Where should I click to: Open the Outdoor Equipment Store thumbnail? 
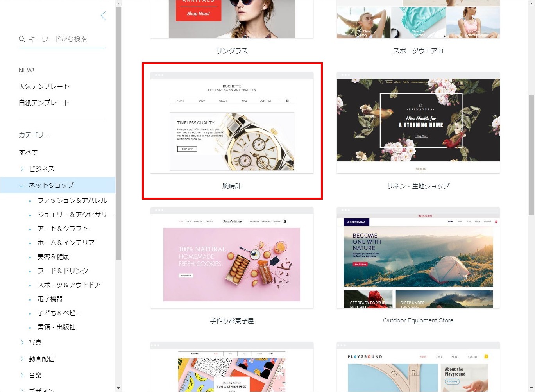[x=418, y=258]
